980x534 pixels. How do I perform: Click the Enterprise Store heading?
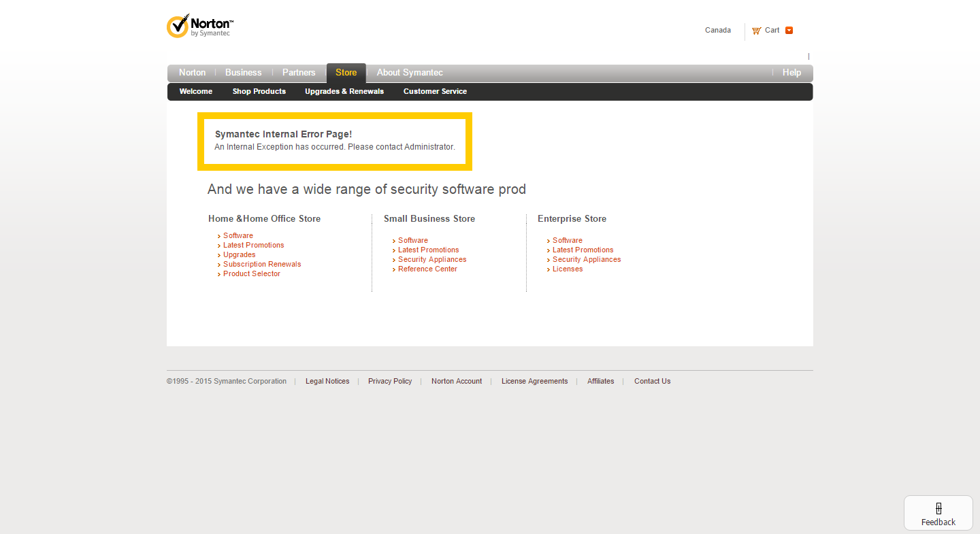[572, 218]
